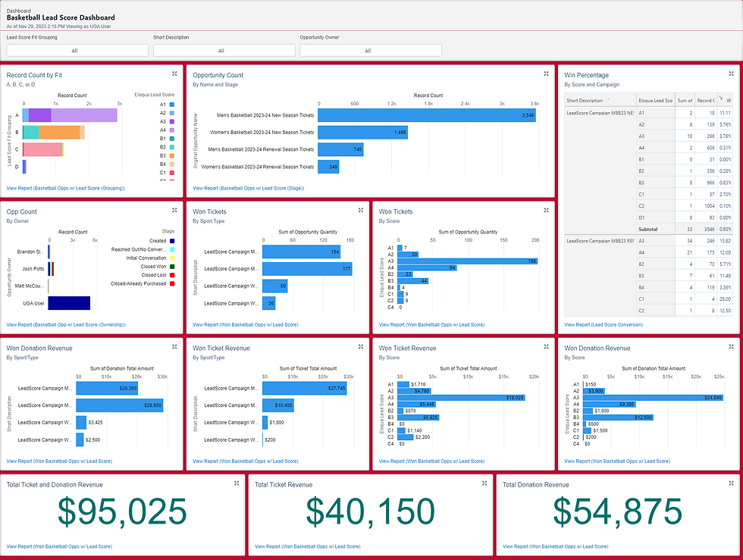
Task: Expand Won Ticket Revenue By Sport/Type widget
Action: (361, 346)
